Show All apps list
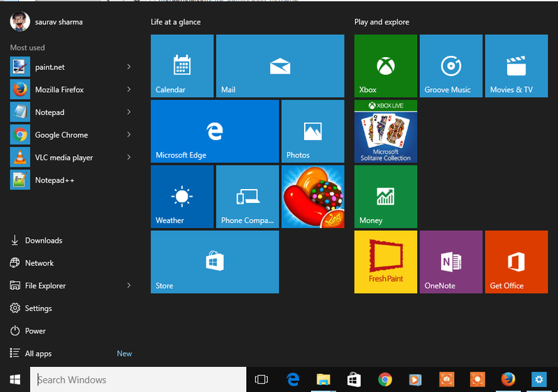This screenshot has width=558, height=392. [x=31, y=354]
